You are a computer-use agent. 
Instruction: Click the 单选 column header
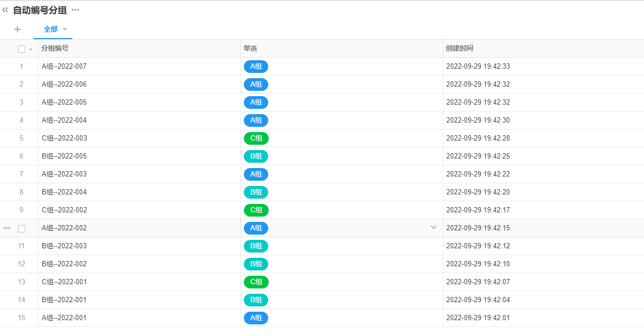[250, 49]
